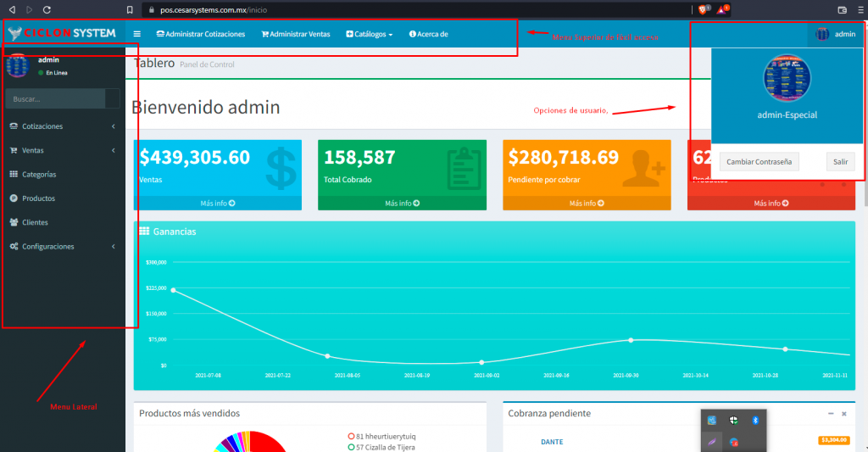Open Administrar Cotizaciones from the top menu
This screenshot has width=868, height=452.
pos(201,34)
